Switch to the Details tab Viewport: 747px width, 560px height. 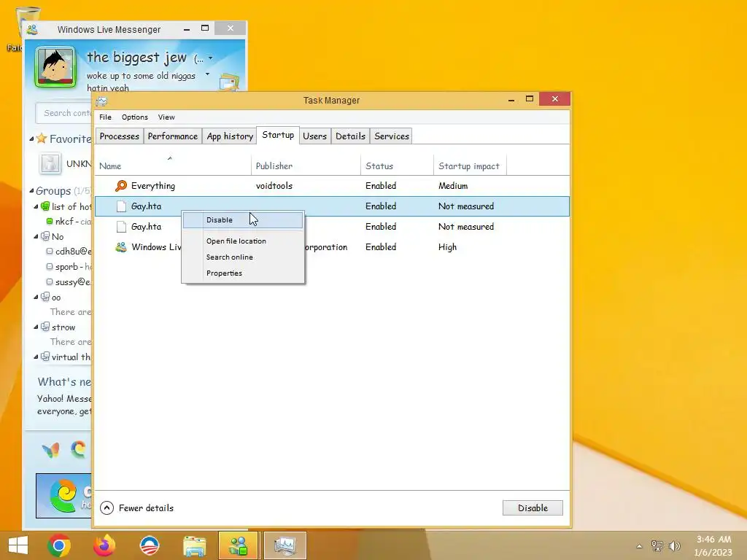click(x=350, y=136)
